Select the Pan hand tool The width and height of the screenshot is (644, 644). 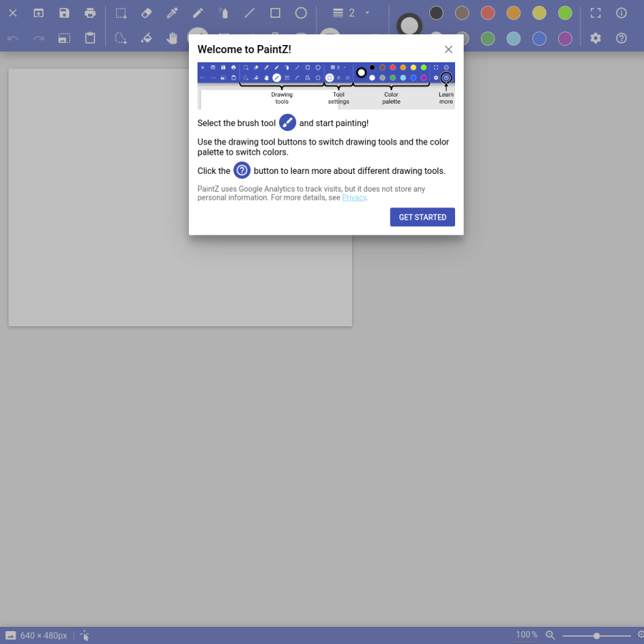[172, 39]
